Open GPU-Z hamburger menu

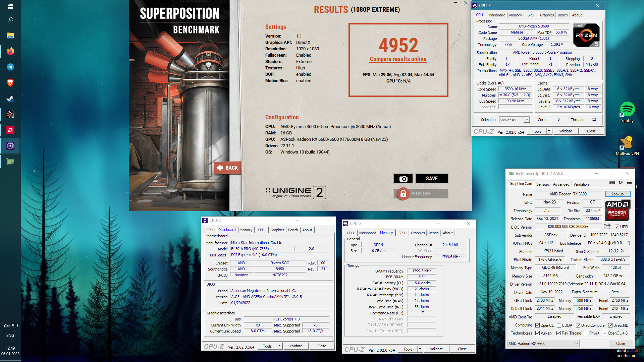(630, 182)
